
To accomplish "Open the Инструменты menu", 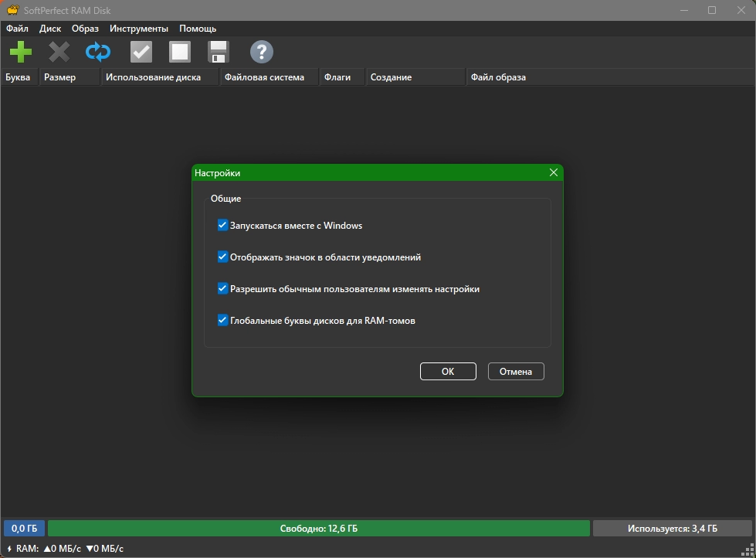I will point(139,29).
